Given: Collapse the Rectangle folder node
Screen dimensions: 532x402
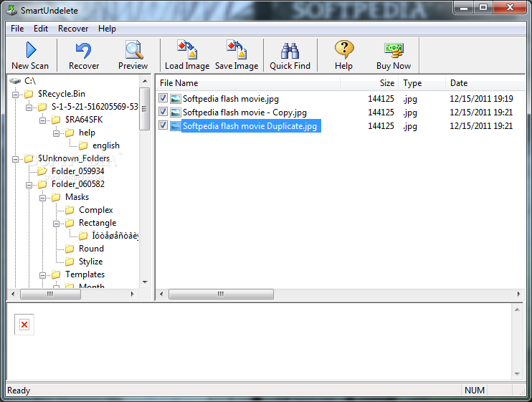Looking at the screenshot, I should coord(57,224).
